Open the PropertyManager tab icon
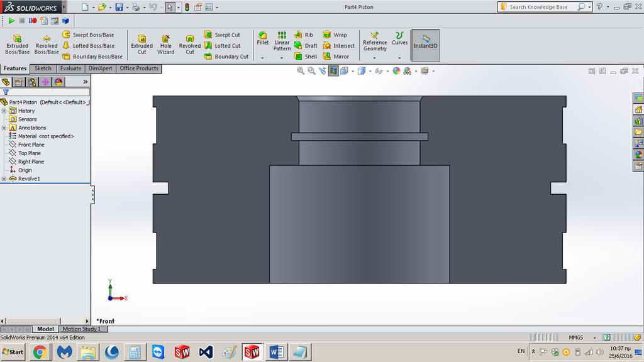 pos(19,82)
